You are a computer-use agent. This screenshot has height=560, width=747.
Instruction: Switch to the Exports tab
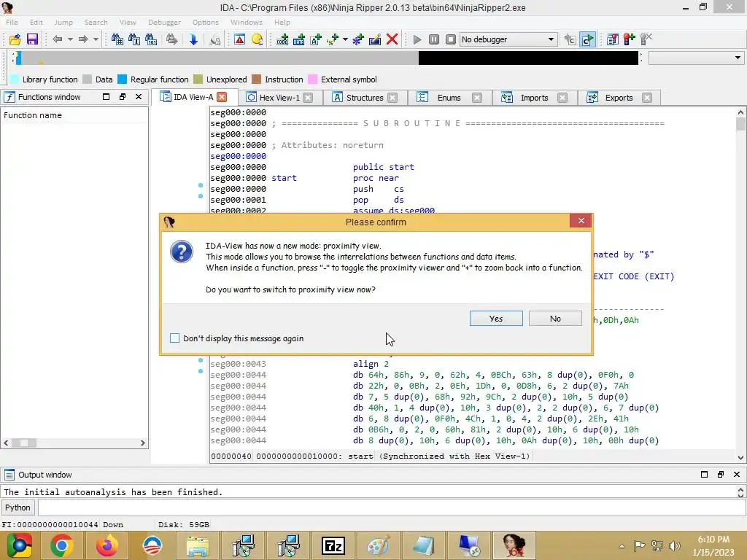pos(619,98)
